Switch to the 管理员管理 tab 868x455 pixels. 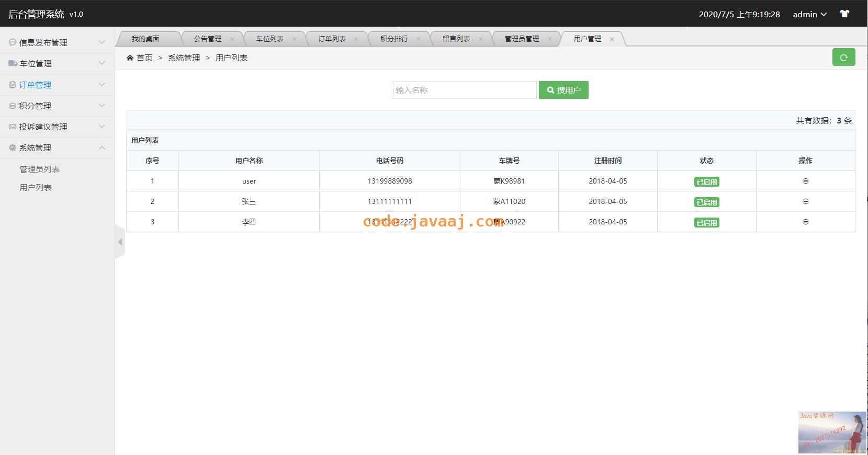point(522,39)
